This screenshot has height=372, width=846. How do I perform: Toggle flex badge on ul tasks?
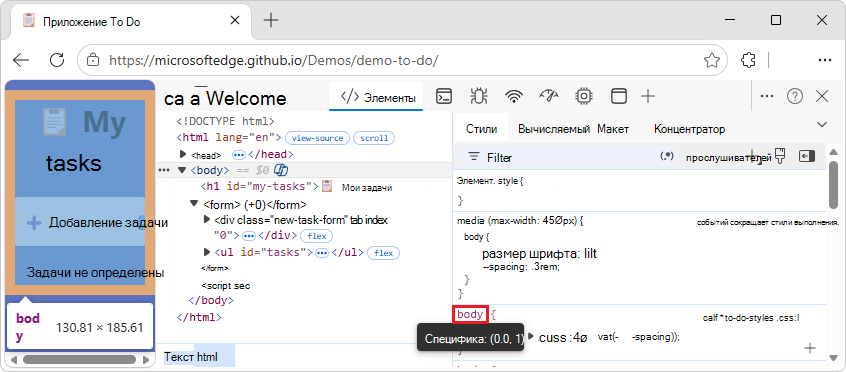pos(383,253)
